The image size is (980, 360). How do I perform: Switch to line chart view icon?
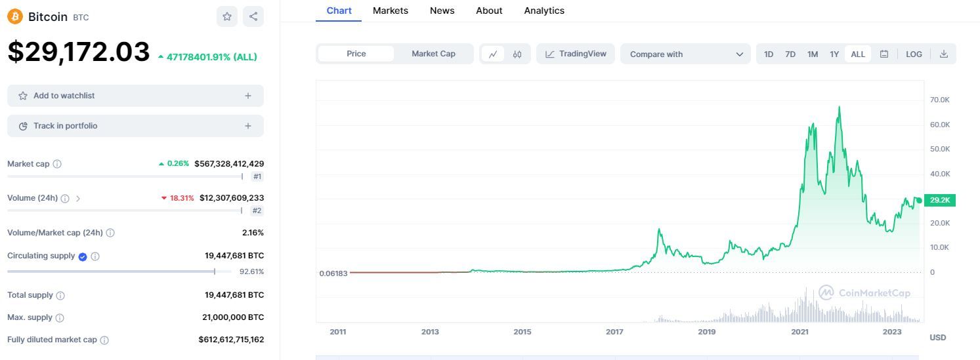(493, 54)
